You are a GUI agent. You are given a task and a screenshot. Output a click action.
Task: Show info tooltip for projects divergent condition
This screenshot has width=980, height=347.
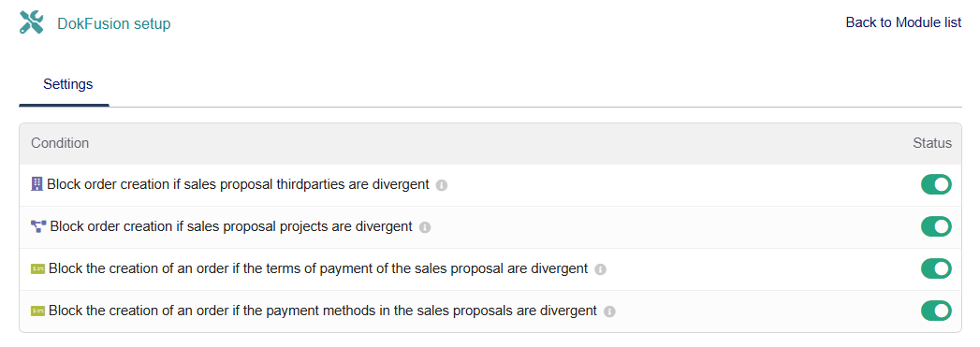pos(425,227)
